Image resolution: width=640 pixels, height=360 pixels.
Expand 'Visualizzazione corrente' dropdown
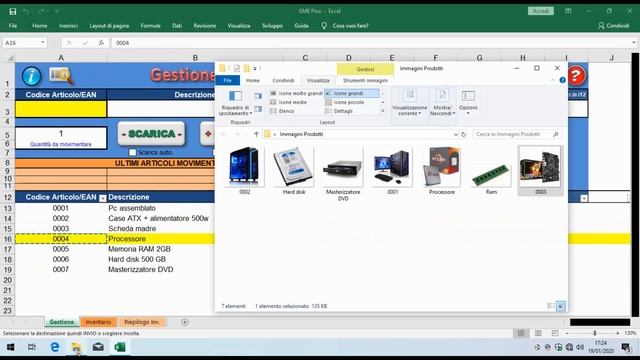[409, 103]
